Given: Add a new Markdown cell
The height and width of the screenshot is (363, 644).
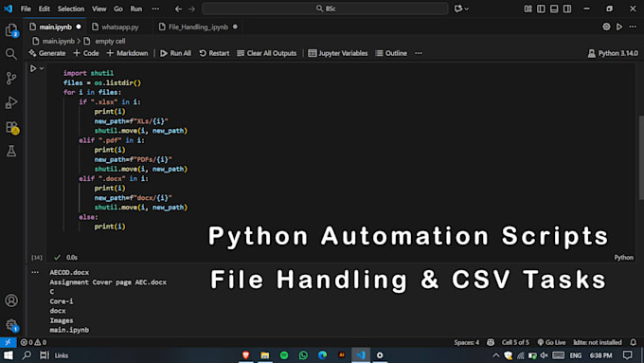Looking at the screenshot, I should tap(127, 53).
